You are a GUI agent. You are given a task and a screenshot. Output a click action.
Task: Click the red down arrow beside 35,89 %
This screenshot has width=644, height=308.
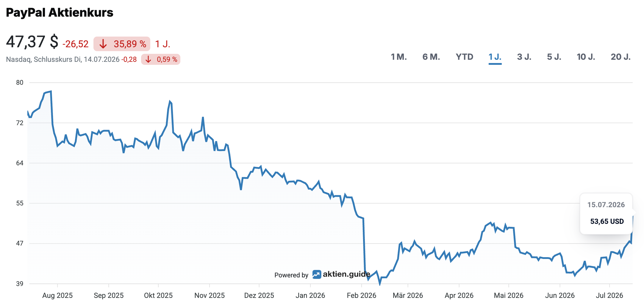[x=103, y=44]
